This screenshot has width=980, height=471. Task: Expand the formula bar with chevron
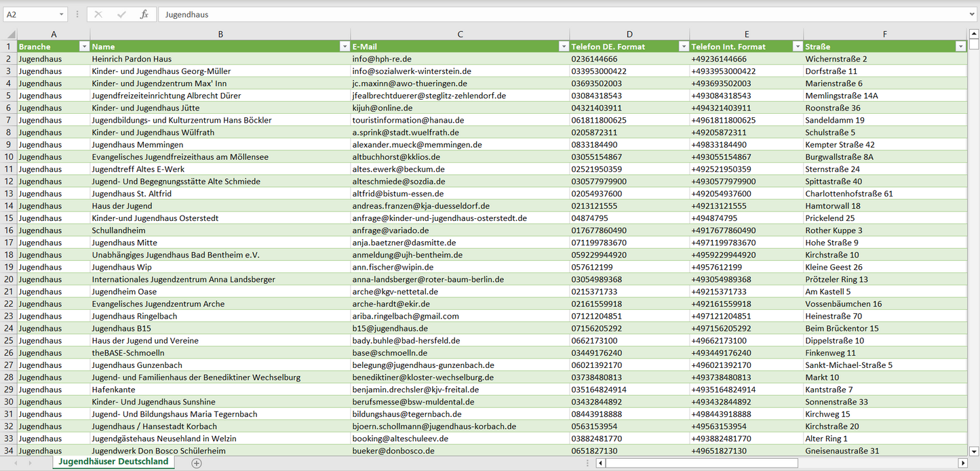click(x=973, y=14)
